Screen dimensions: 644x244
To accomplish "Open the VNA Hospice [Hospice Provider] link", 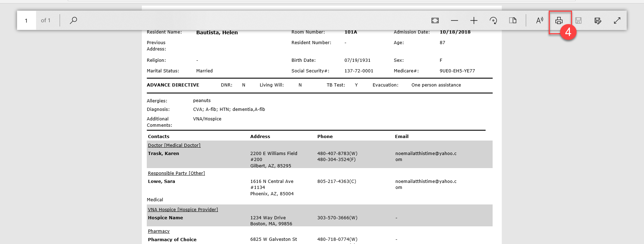I will [183, 209].
